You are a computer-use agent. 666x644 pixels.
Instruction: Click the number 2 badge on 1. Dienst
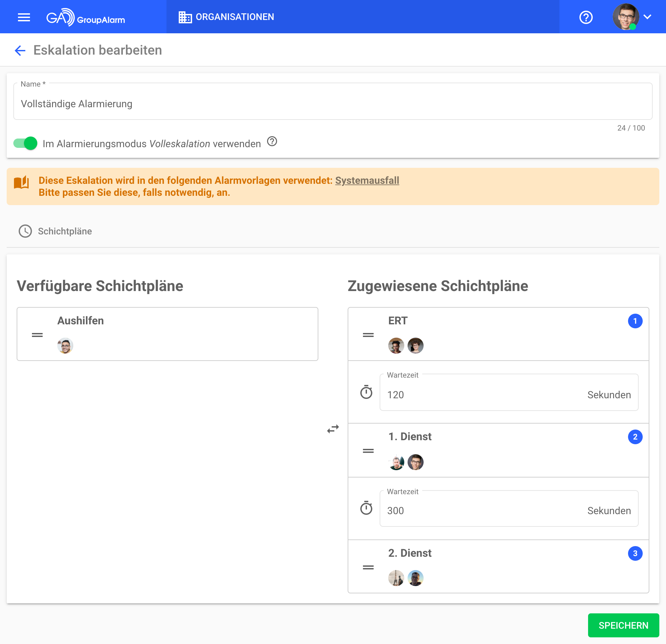(635, 437)
